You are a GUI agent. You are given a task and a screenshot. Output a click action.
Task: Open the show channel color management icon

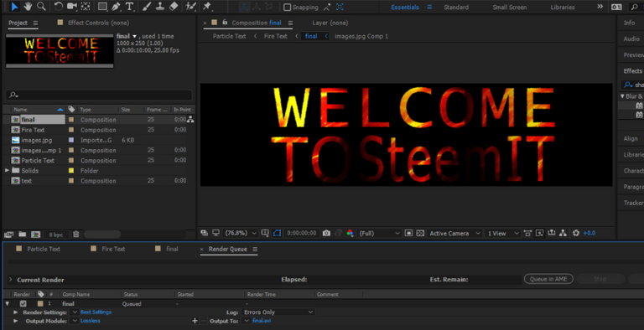350,233
